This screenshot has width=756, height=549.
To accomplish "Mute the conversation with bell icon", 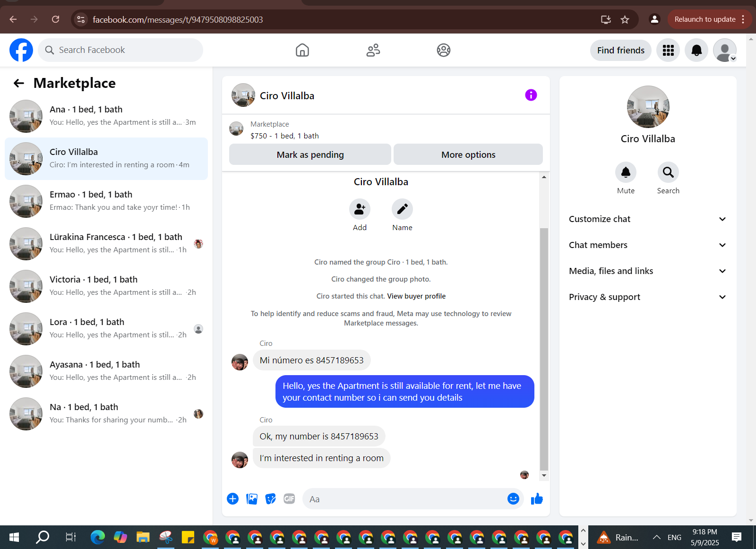I will coord(626,172).
